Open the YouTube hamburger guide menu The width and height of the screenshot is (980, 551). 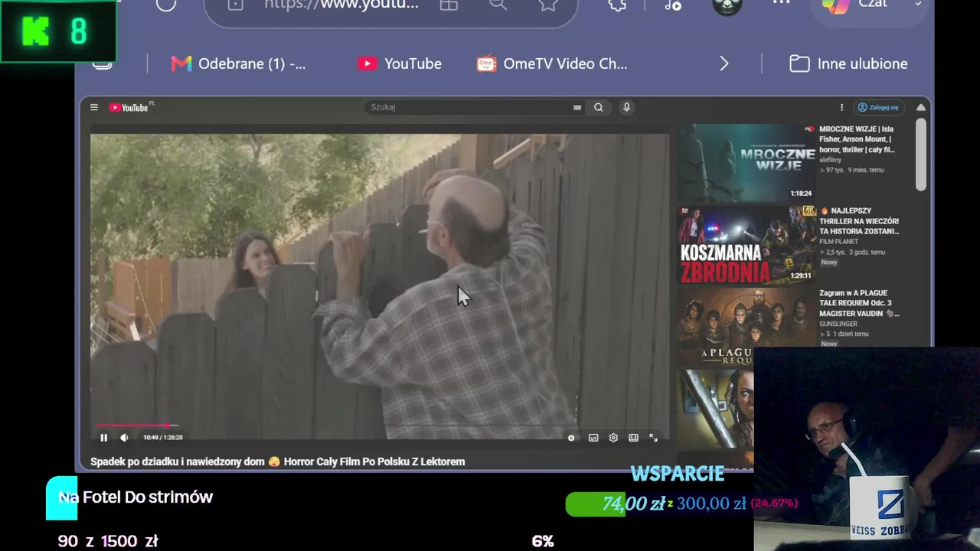[x=94, y=108]
